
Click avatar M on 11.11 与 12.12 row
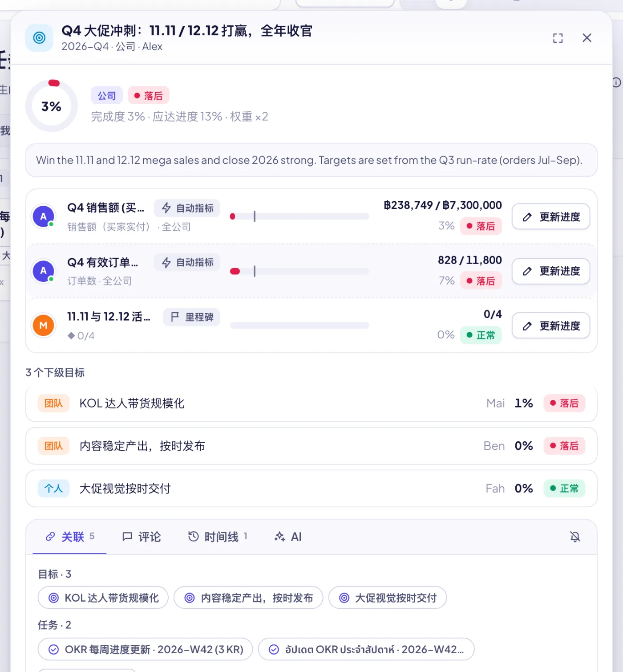[x=43, y=326]
